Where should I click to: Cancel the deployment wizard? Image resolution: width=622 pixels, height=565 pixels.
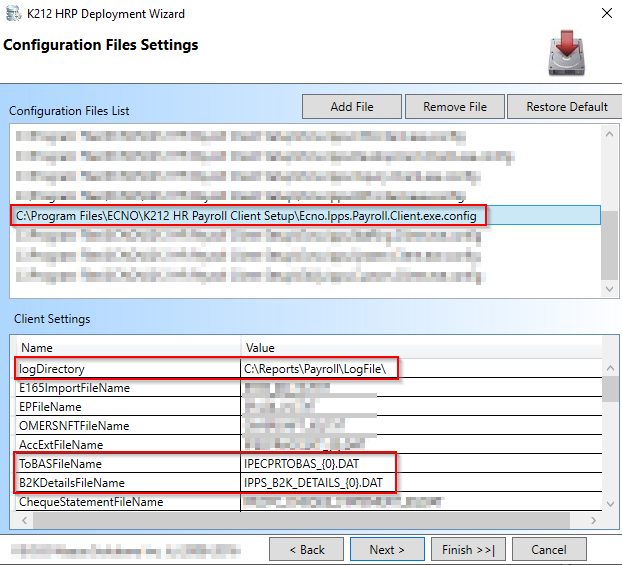(549, 550)
